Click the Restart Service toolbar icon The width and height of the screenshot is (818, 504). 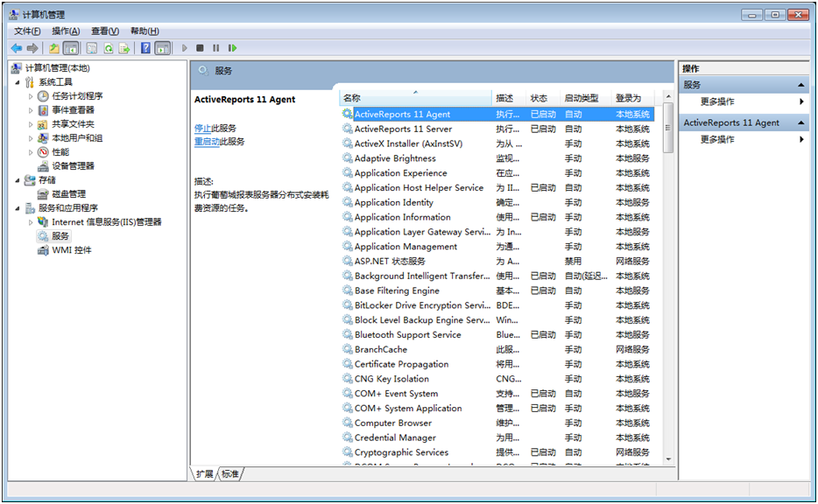232,48
